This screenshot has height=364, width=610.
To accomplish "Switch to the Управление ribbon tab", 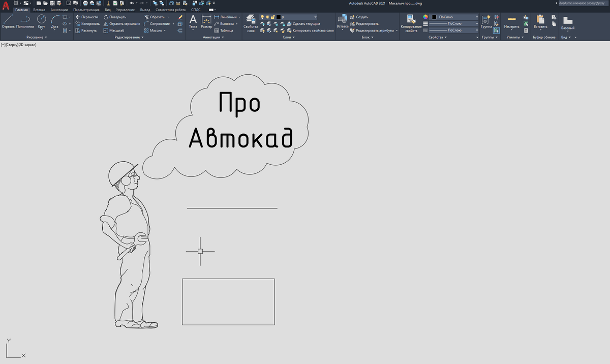I will point(126,10).
